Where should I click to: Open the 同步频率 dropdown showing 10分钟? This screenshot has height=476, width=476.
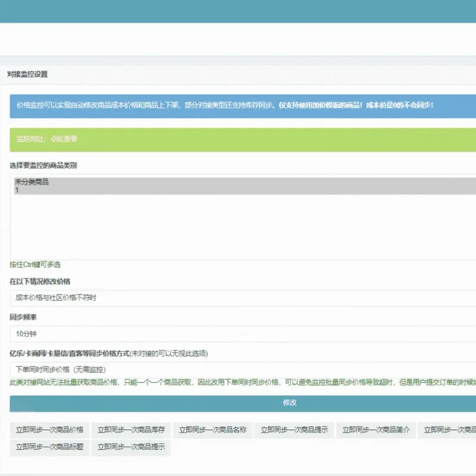click(x=243, y=334)
